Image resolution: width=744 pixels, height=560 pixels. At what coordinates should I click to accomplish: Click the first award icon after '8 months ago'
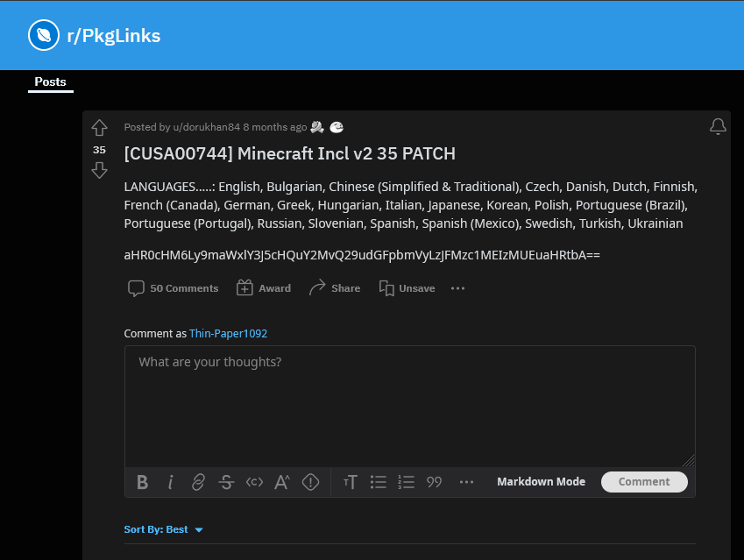(x=317, y=127)
